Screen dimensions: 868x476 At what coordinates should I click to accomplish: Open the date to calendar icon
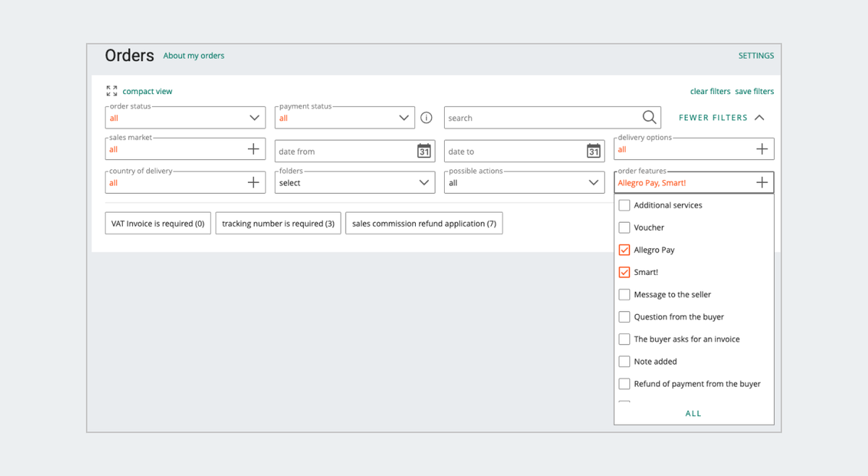pos(593,151)
